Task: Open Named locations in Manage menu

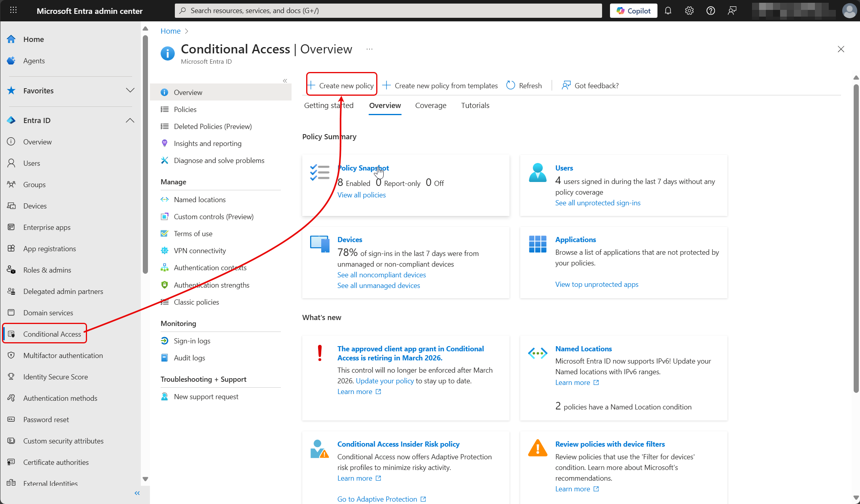Action: pyautogui.click(x=199, y=199)
